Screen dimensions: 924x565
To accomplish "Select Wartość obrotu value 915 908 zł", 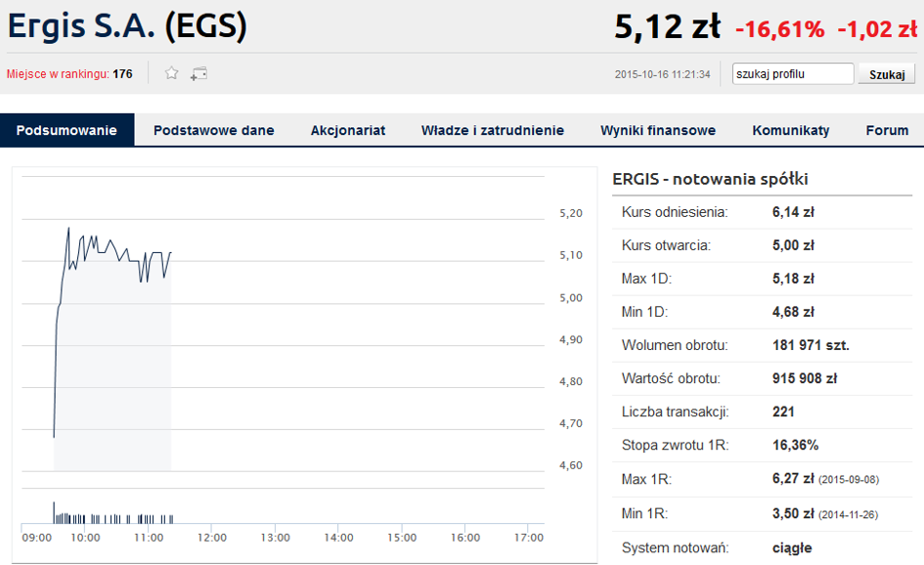I will [805, 378].
